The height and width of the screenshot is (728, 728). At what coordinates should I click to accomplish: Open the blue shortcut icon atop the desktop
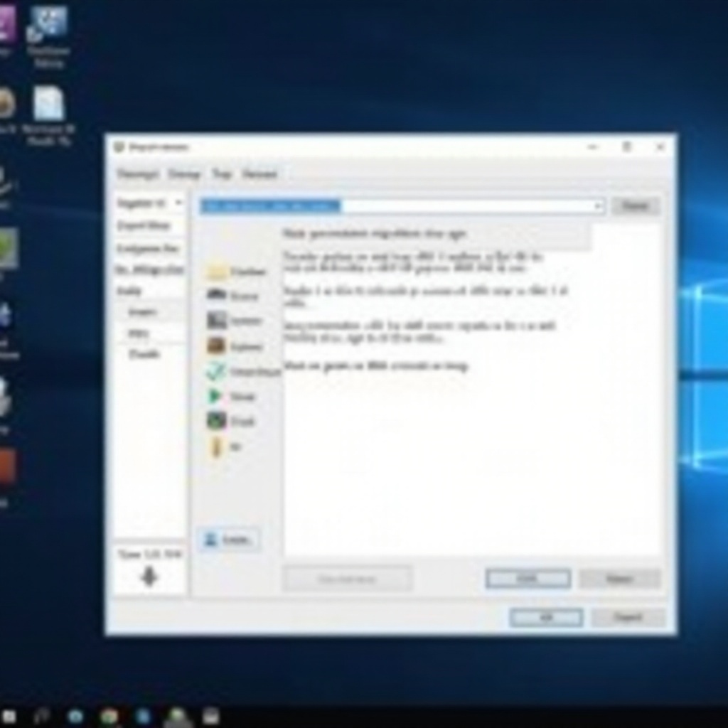coord(48,23)
